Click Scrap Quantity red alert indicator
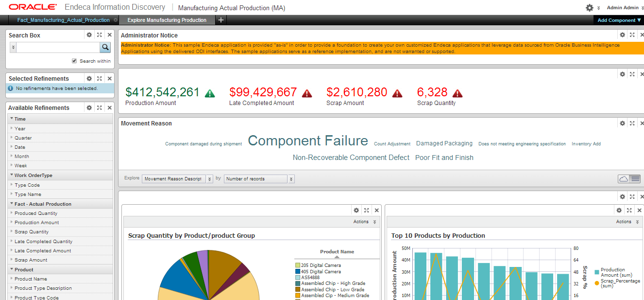Screen dimensions: 644x300 pos(458,93)
